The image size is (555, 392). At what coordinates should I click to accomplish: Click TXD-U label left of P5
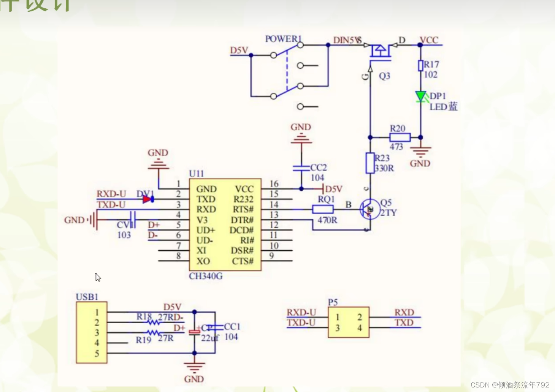tap(301, 322)
